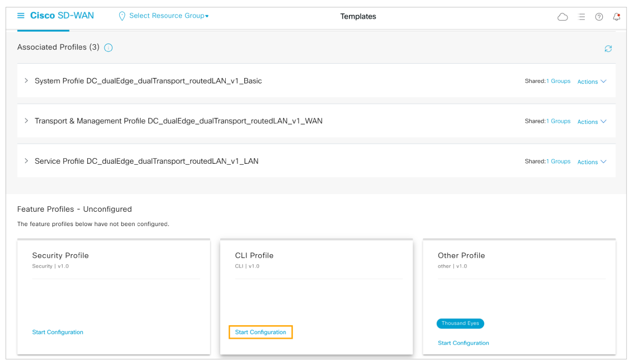Click the Associated Profiles info icon
This screenshot has height=364, width=632.
108,48
